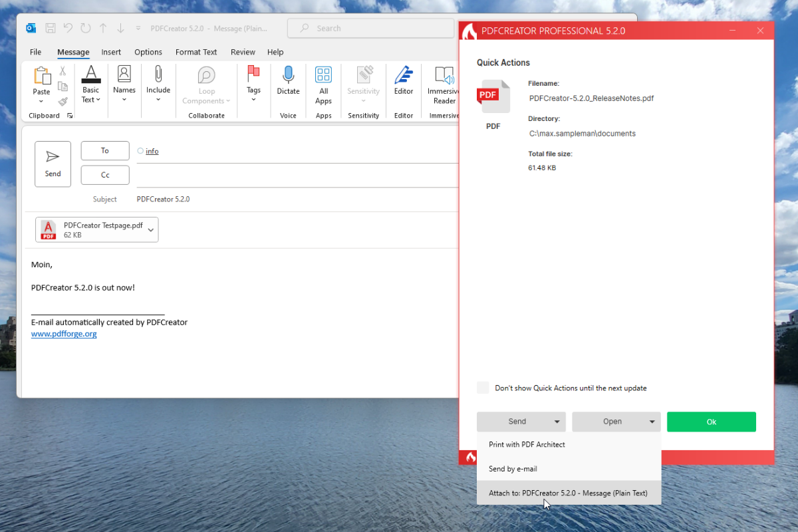Click the Save disk icon in Outlook title bar
Image resolution: width=798 pixels, height=532 pixels.
[x=51, y=28]
